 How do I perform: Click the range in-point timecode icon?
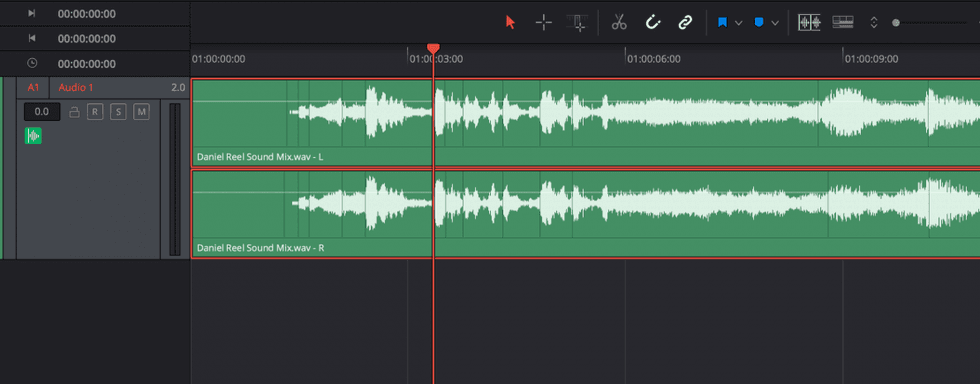[32, 13]
